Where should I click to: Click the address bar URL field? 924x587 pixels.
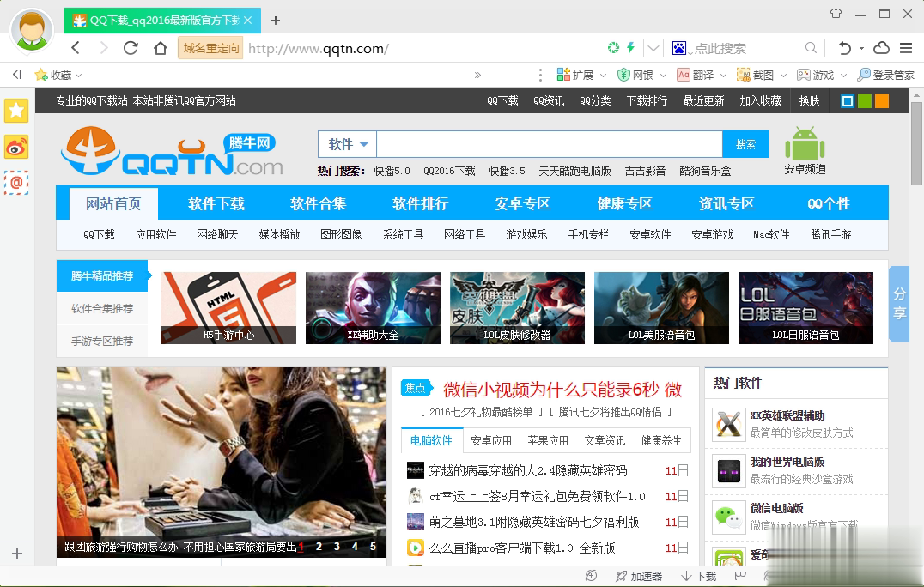coord(424,48)
